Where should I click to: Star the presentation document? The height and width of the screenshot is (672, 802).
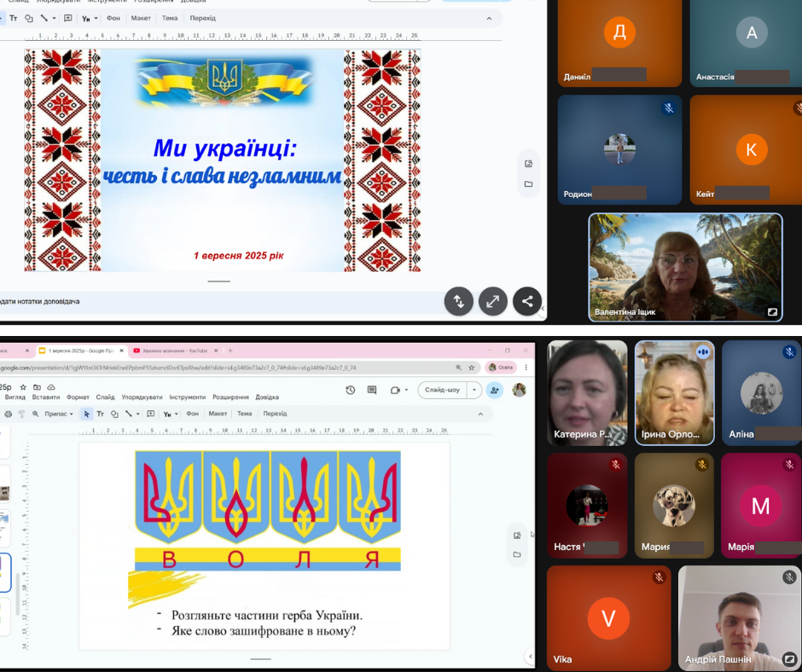tap(23, 387)
